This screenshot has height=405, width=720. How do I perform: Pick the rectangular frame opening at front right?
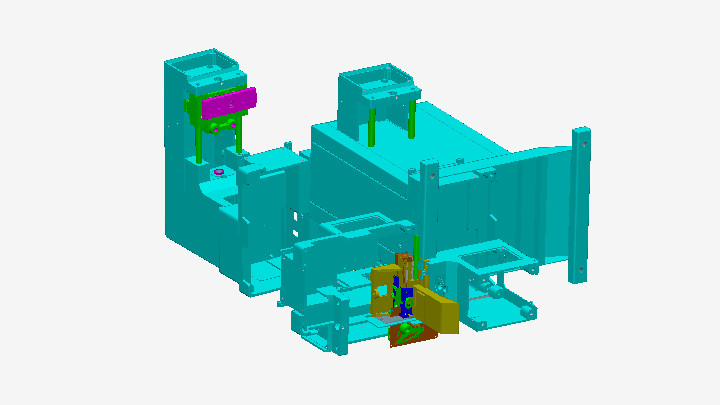coord(495,259)
